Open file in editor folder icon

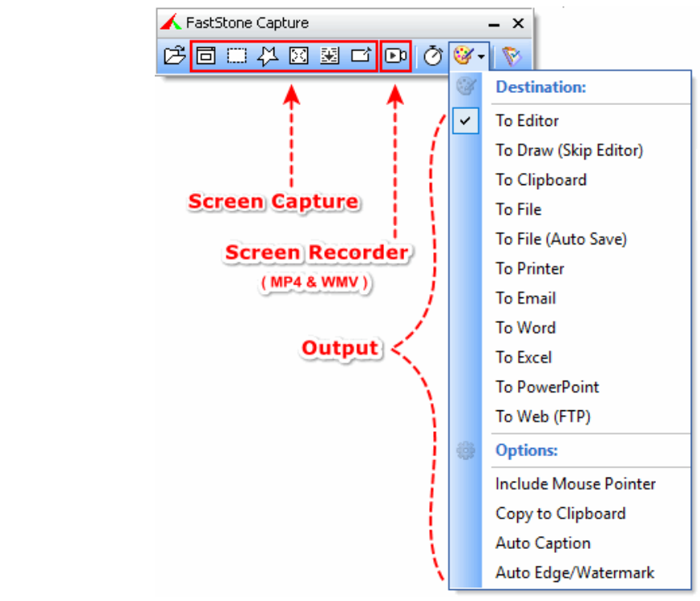[174, 56]
